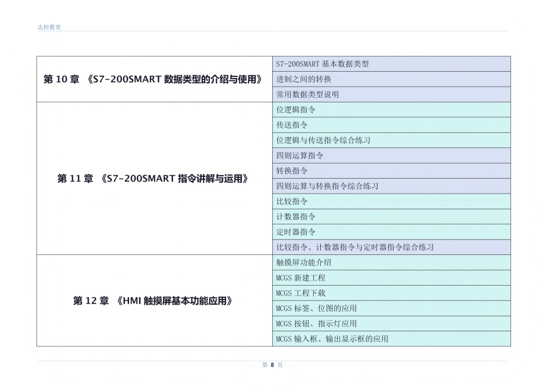Click the row S7-200SMART 基本数据类型

[x=391, y=64]
